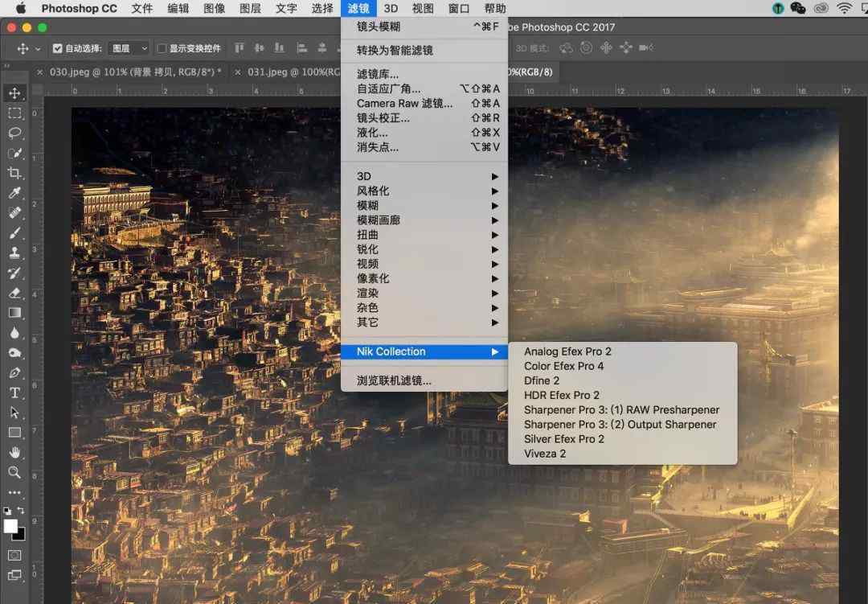
Task: Select the Eraser tool
Action: click(15, 293)
